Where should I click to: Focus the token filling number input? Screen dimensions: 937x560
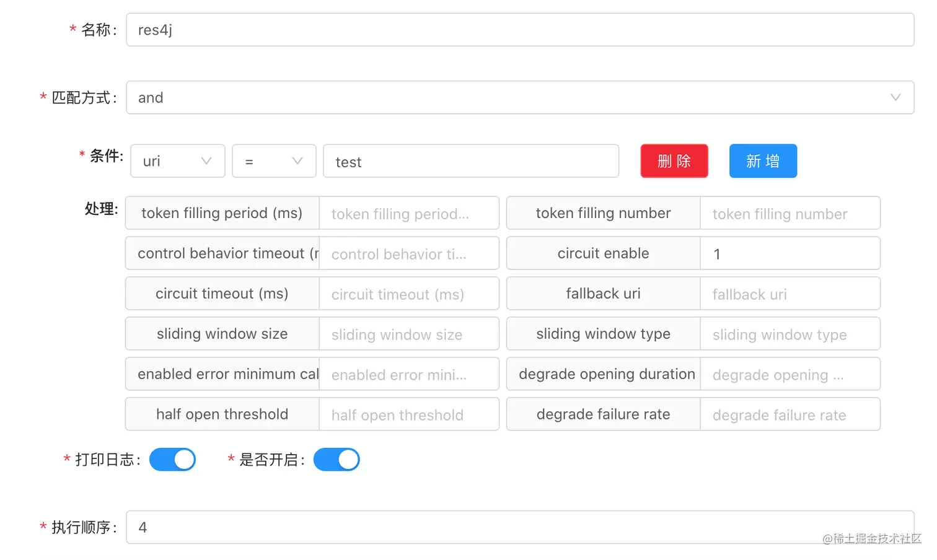pos(790,213)
